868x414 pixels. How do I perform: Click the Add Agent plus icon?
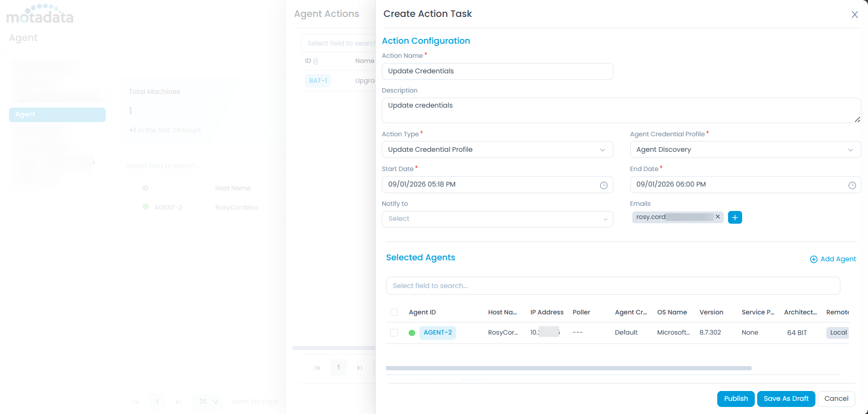point(814,259)
